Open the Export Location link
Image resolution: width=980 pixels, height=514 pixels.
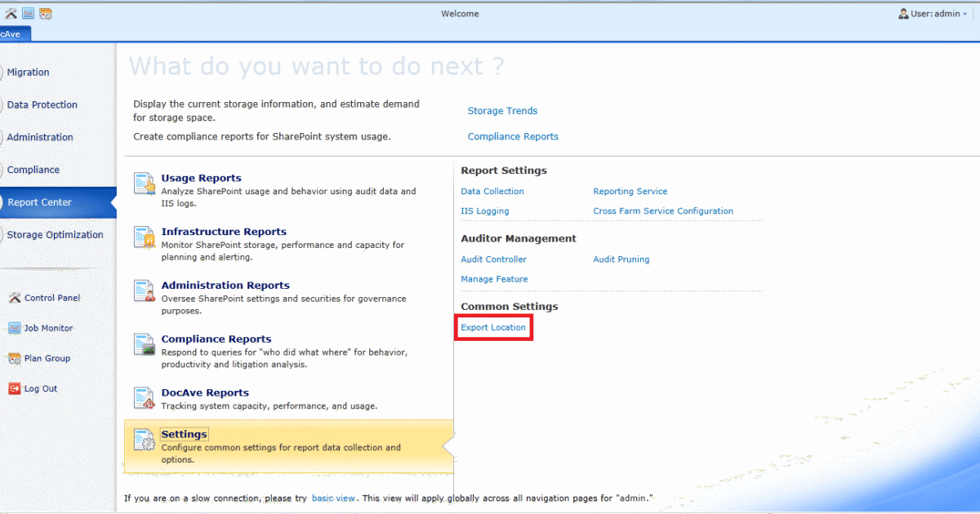point(493,326)
